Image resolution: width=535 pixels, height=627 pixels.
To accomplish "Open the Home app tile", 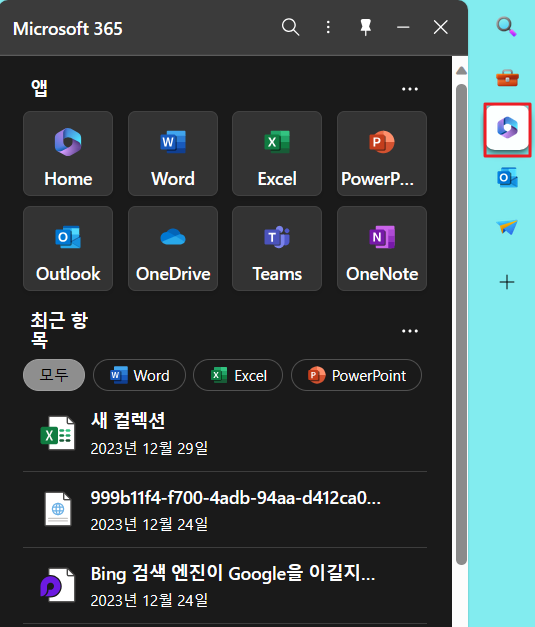I will click(68, 154).
